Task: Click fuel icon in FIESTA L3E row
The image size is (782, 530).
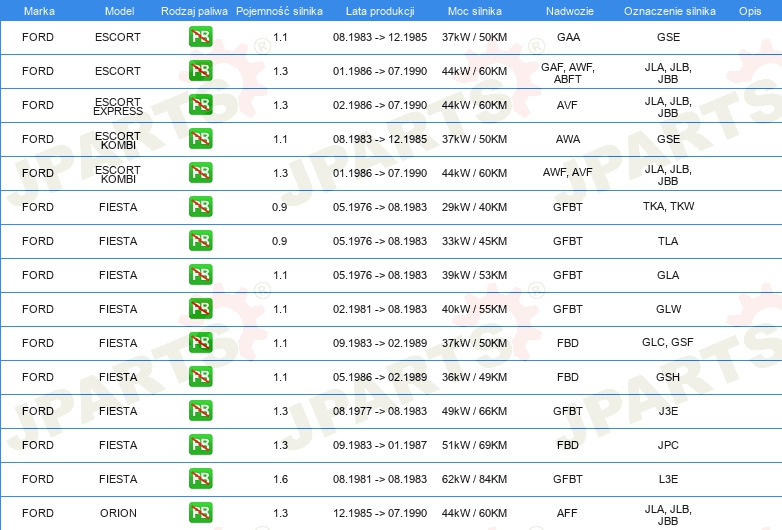Action: click(x=200, y=479)
